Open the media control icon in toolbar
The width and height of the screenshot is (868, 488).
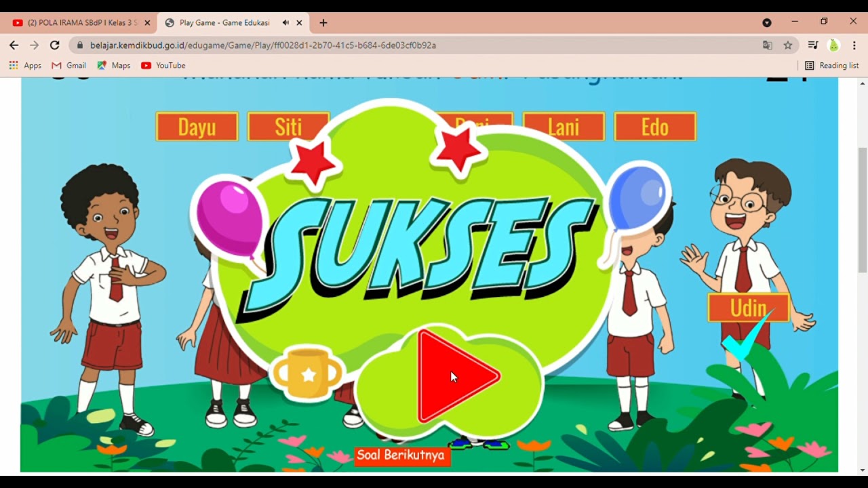click(x=813, y=45)
